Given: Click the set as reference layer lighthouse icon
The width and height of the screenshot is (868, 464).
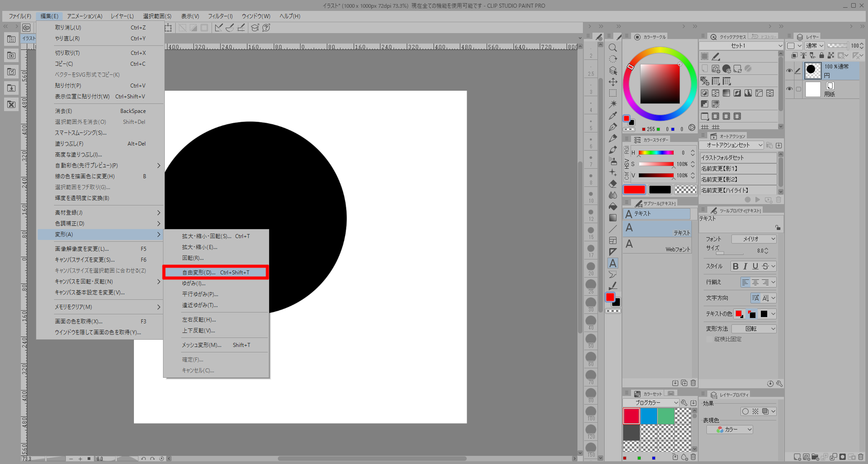Looking at the screenshot, I should [x=804, y=55].
